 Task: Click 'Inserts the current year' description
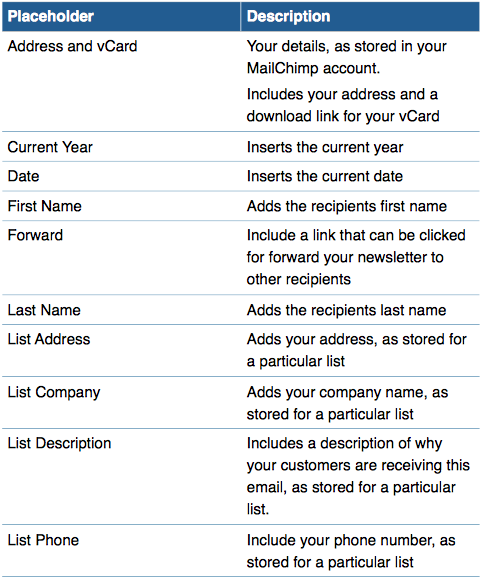[x=325, y=147]
